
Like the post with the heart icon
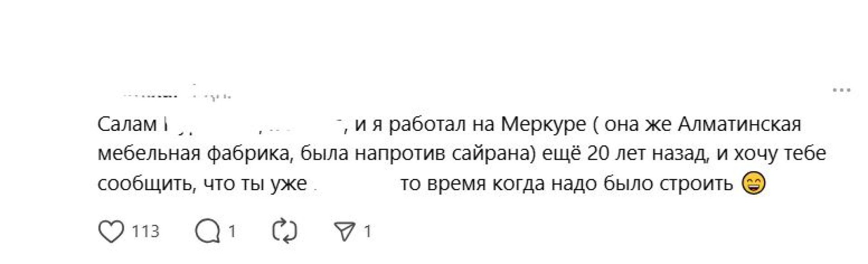coord(111,231)
